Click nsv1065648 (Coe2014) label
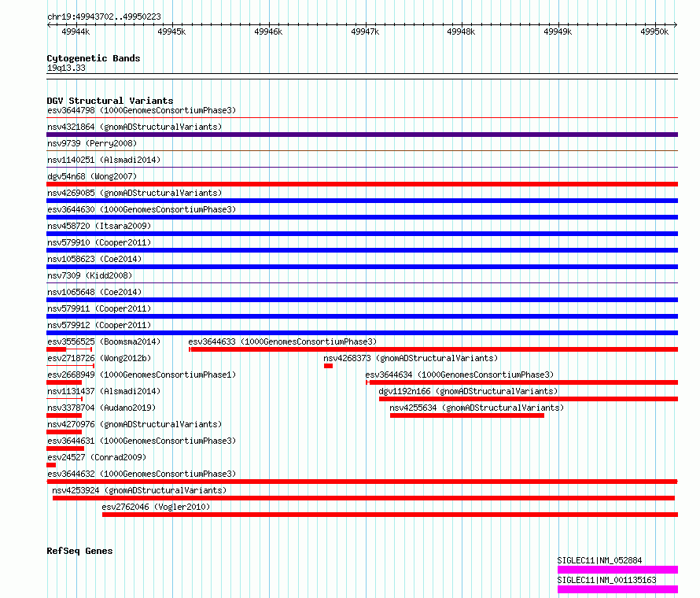Image resolution: width=700 pixels, height=598 pixels. pyautogui.click(x=94, y=292)
